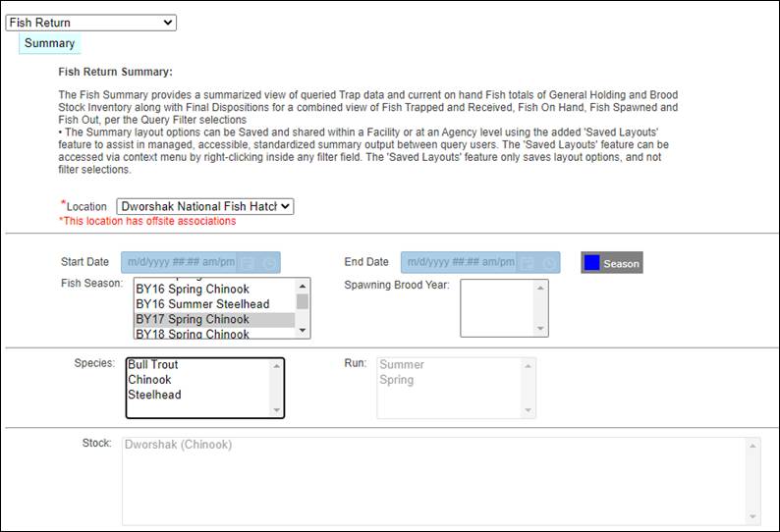Select Dworshak (Chinook) stock entry
The width and height of the screenshot is (780, 532).
pos(178,445)
